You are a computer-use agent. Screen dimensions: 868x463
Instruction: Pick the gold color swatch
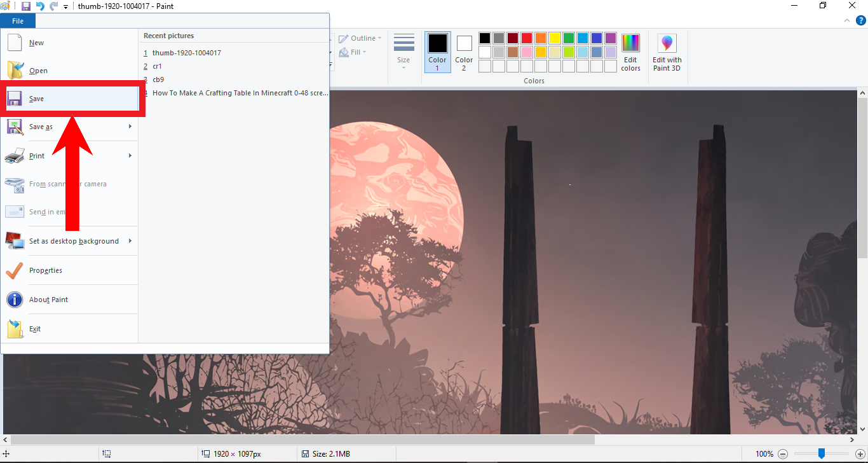541,52
